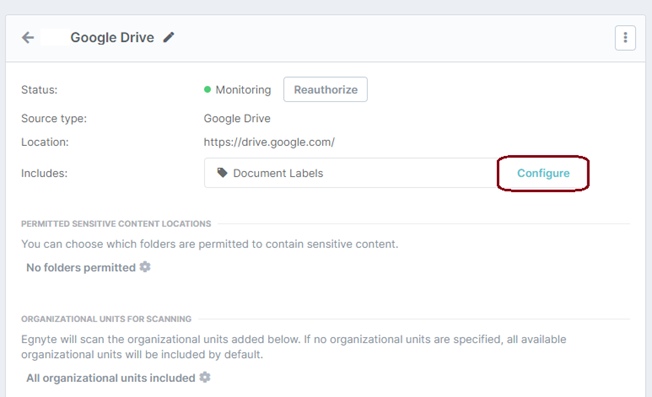Click the Google Drive source type value
Image resolution: width=652 pixels, height=397 pixels.
(x=237, y=118)
